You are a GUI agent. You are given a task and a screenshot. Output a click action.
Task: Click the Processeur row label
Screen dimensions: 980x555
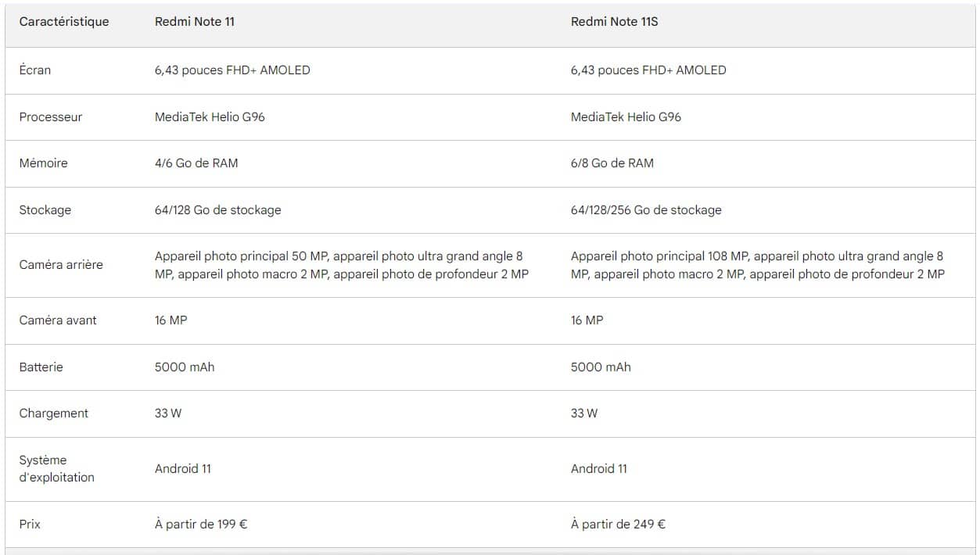(51, 117)
